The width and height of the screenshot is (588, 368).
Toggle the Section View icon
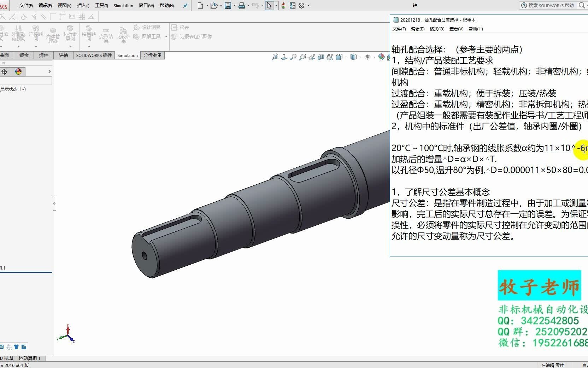click(x=321, y=57)
